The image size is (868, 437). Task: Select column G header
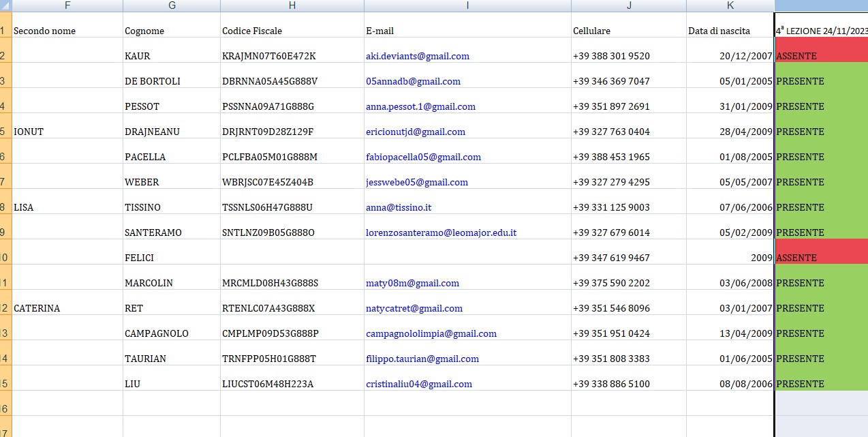pyautogui.click(x=172, y=5)
